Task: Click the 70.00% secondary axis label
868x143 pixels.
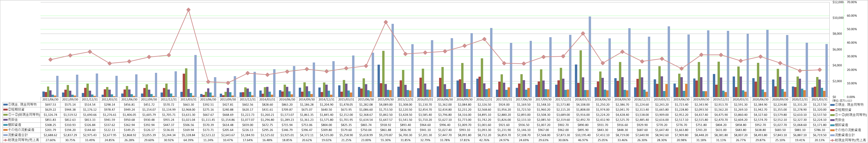Action: (x=852, y=2)
